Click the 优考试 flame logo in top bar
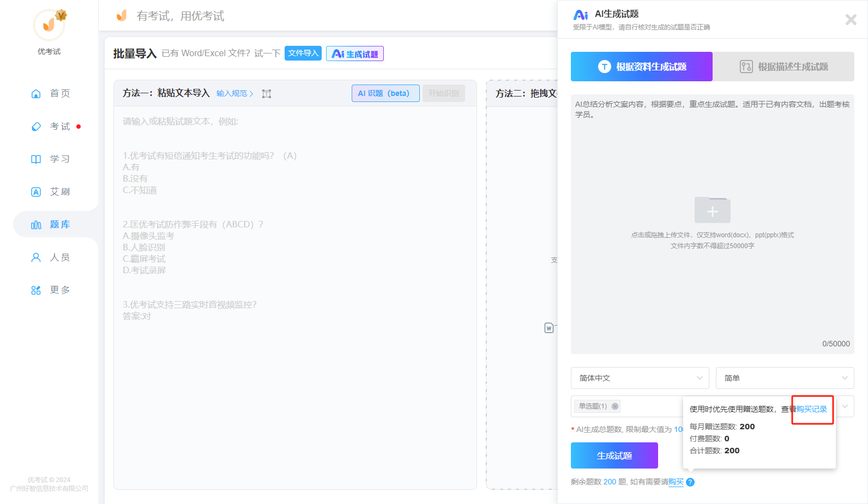 (122, 15)
